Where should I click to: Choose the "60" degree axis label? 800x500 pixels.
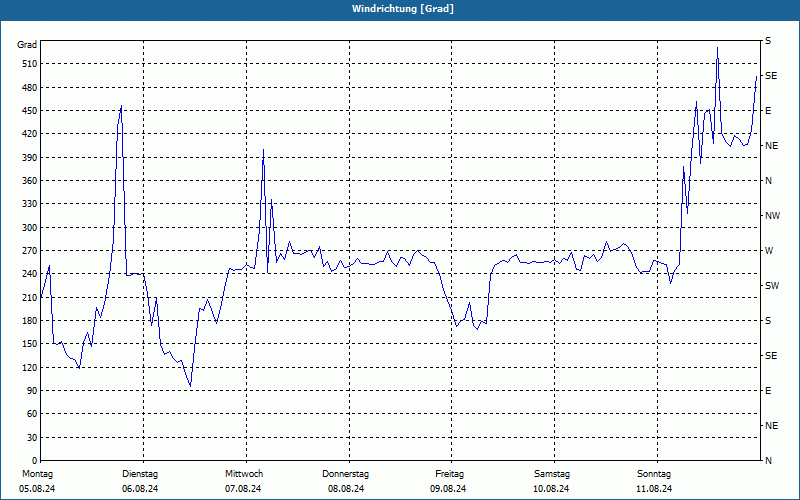pos(31,414)
